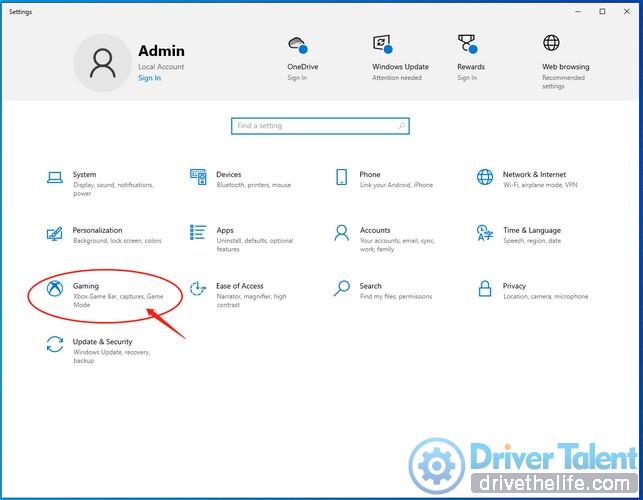Screen dimensions: 643x500
Task: Click the Phone title
Action: (x=369, y=174)
